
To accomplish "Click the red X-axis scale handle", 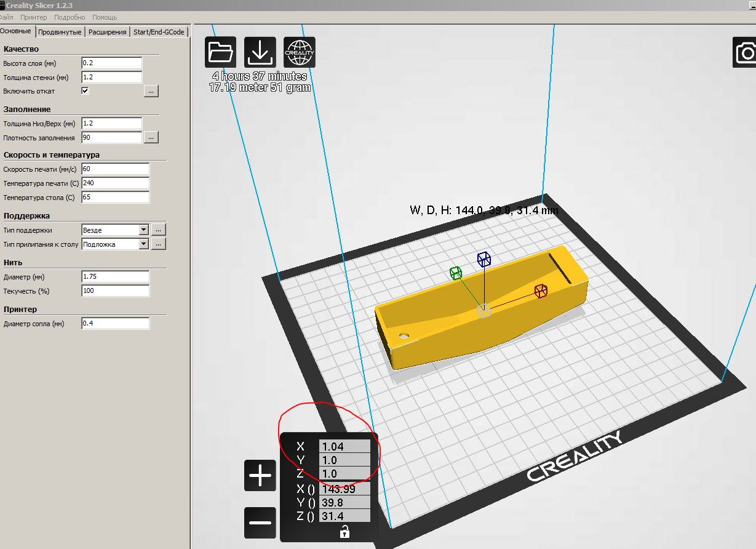I will coord(541,291).
